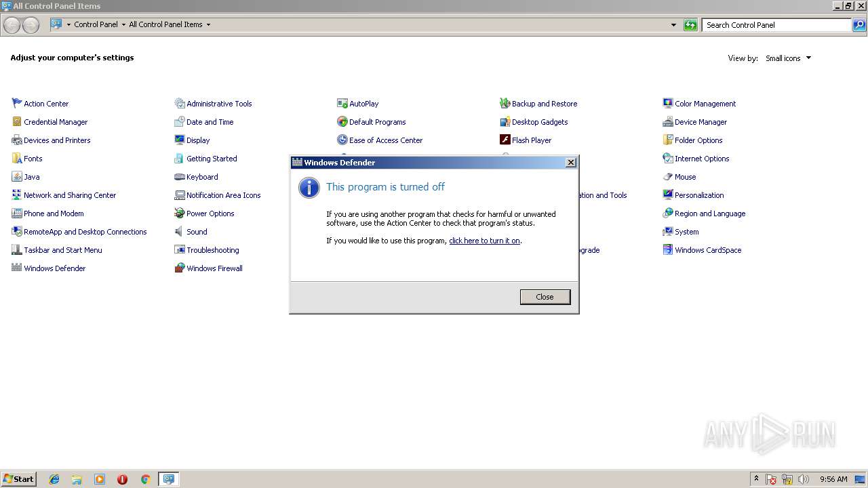Open Region and Language icon

(668, 213)
